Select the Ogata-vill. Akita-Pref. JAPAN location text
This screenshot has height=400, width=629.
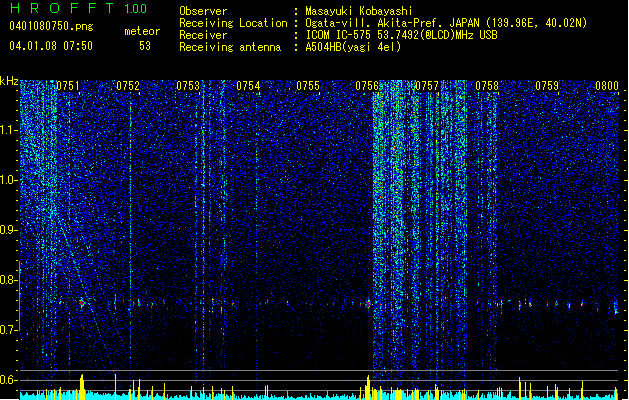(446, 23)
